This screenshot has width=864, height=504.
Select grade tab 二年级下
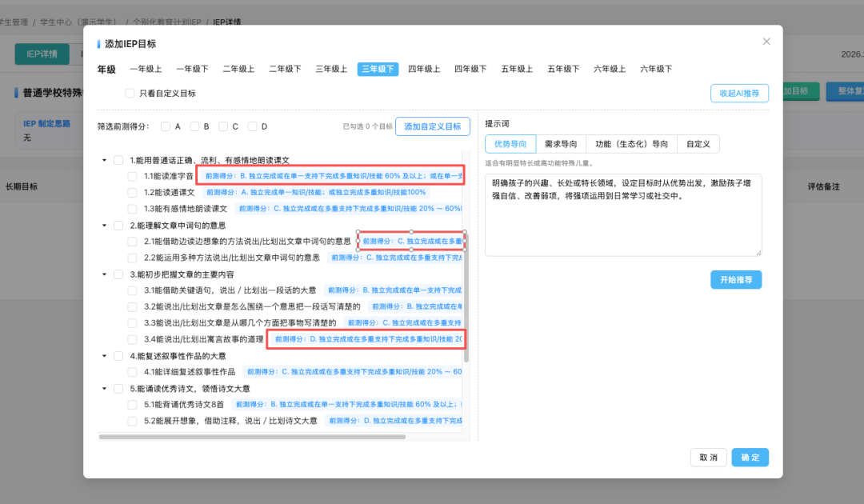285,69
